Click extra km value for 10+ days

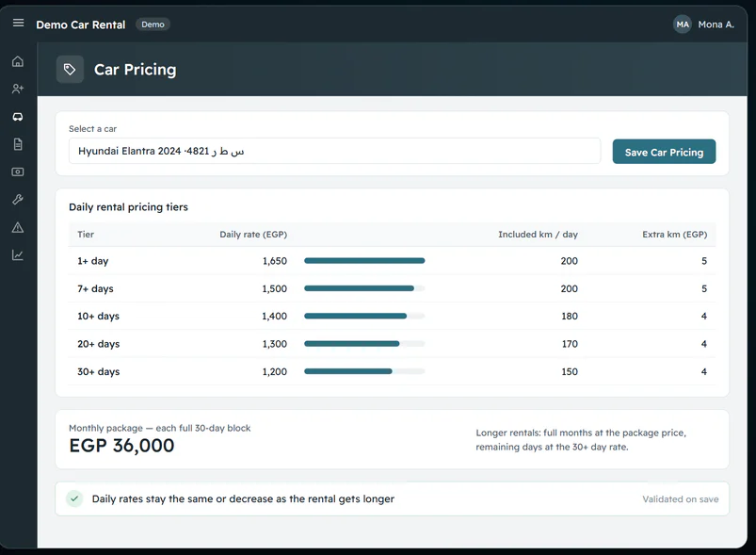click(x=704, y=316)
